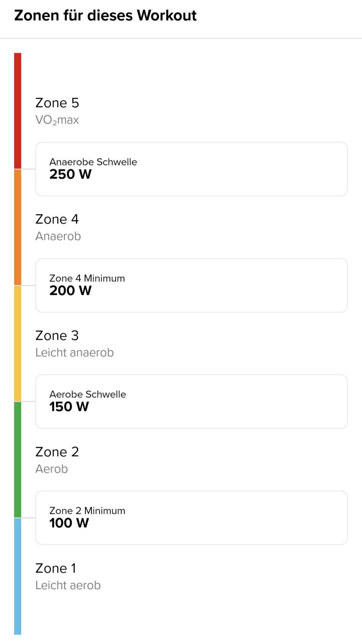Image resolution: width=362 pixels, height=644 pixels.
Task: Click the Anaerob subtitle under Zone 4
Action: [x=58, y=236]
